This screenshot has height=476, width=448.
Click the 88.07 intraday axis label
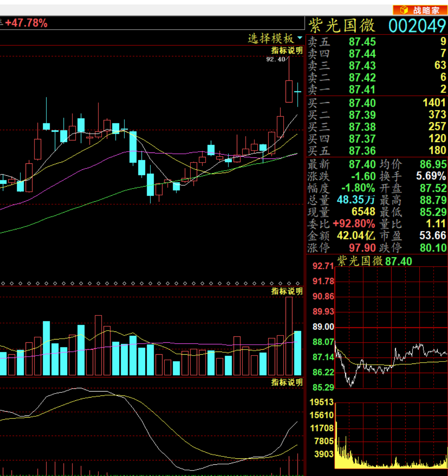(x=323, y=342)
